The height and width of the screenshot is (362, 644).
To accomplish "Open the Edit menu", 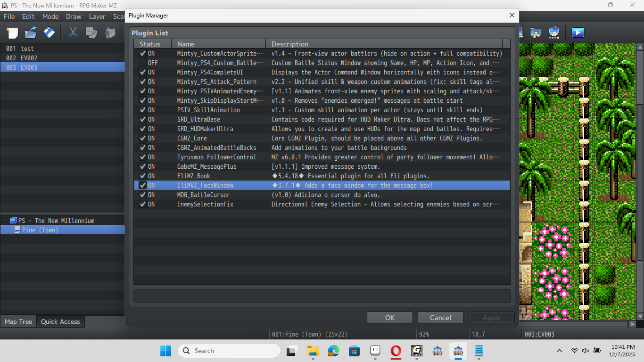I will 28,16.
